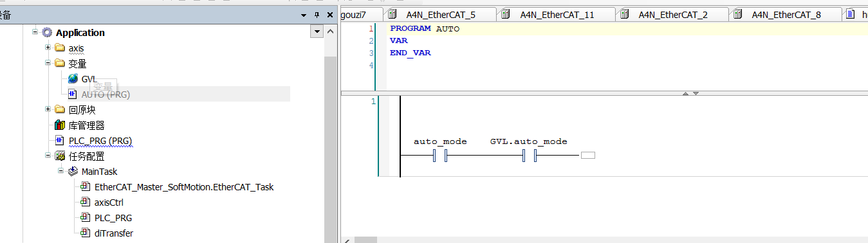The width and height of the screenshot is (868, 243).
Task: Click the auto_mode contact label
Action: point(440,141)
